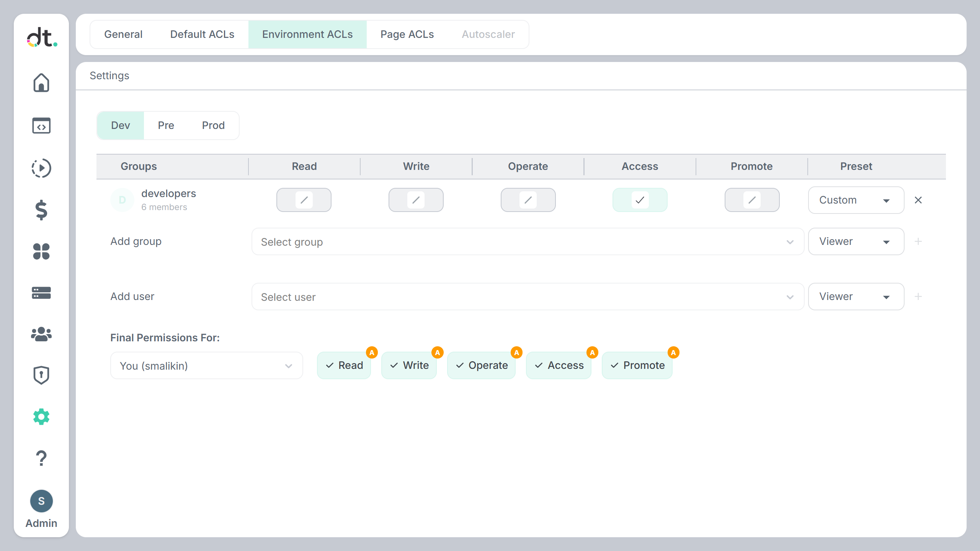
Task: Click the Read final permission chip
Action: [x=344, y=365]
